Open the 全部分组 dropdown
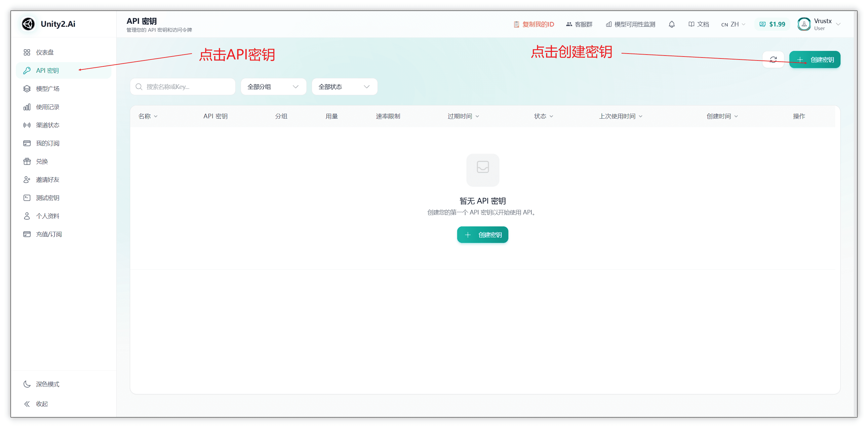Image resolution: width=868 pixels, height=428 pixels. coord(273,87)
